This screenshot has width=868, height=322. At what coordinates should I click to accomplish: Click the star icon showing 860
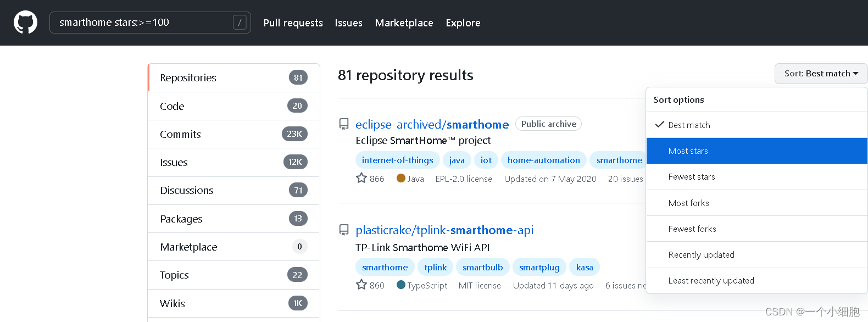361,285
